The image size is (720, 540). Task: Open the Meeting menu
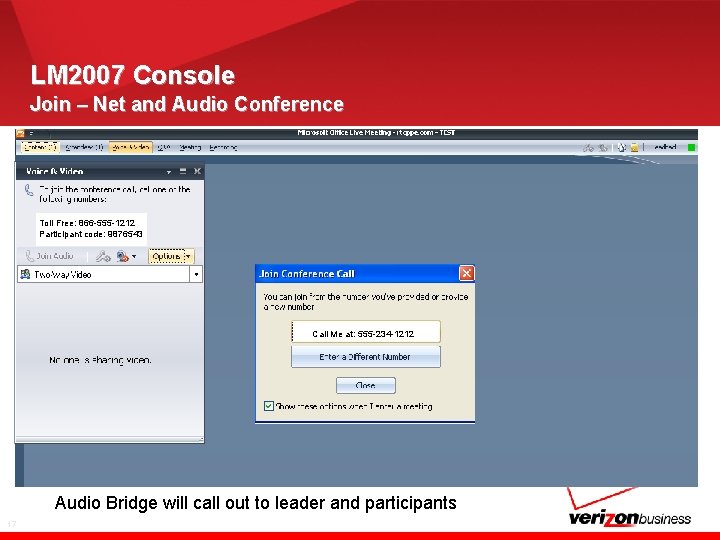point(190,147)
